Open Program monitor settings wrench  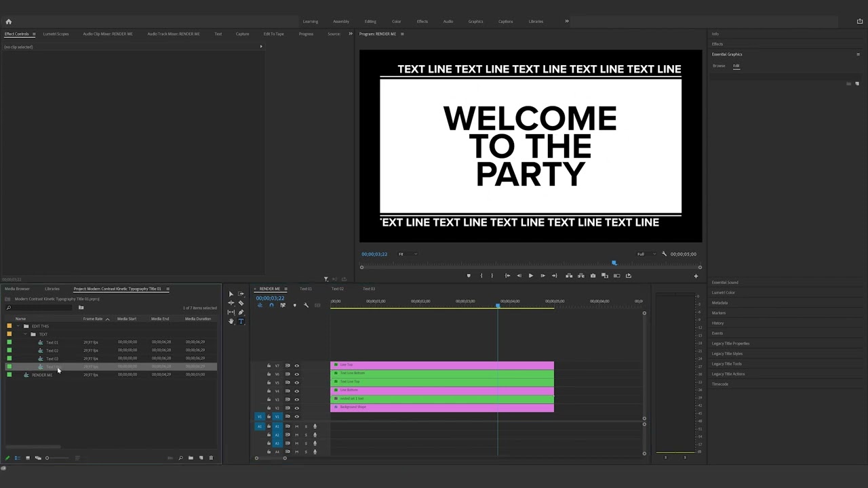pos(664,254)
